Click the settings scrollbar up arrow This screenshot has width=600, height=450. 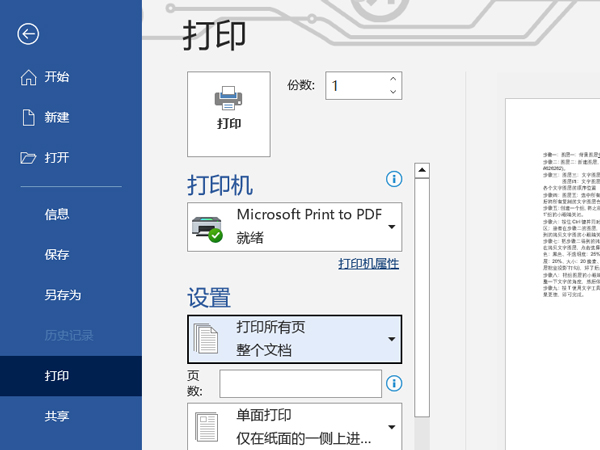421,171
